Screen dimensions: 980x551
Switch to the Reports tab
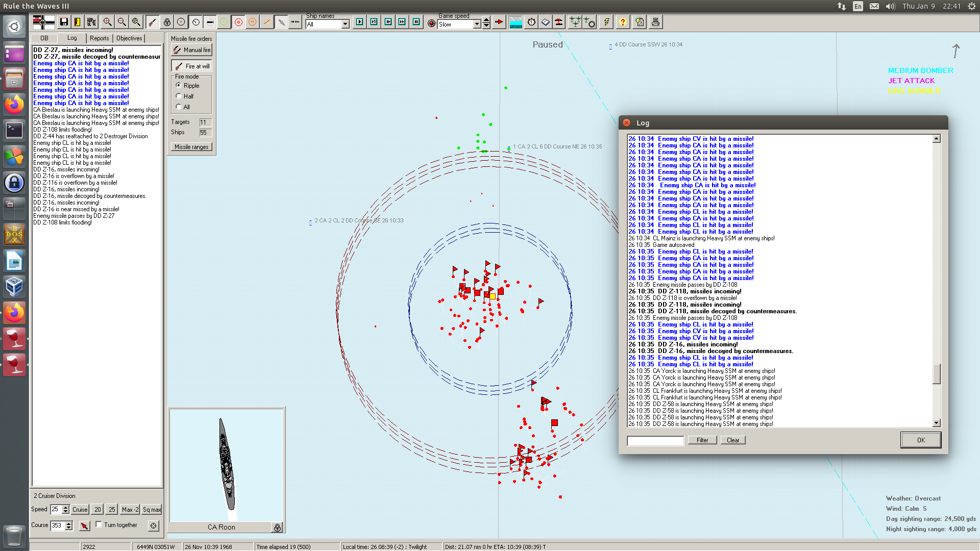click(x=99, y=38)
